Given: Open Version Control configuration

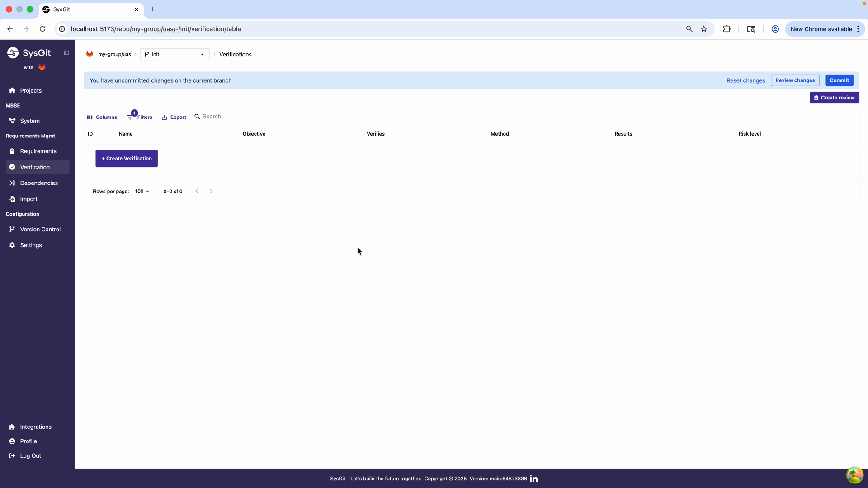Looking at the screenshot, I should pyautogui.click(x=40, y=229).
